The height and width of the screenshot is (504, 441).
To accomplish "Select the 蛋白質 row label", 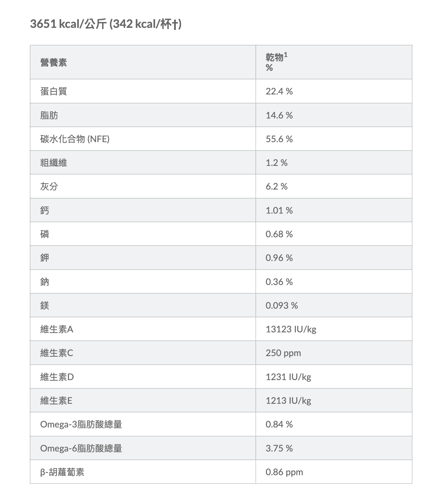I will [54, 91].
